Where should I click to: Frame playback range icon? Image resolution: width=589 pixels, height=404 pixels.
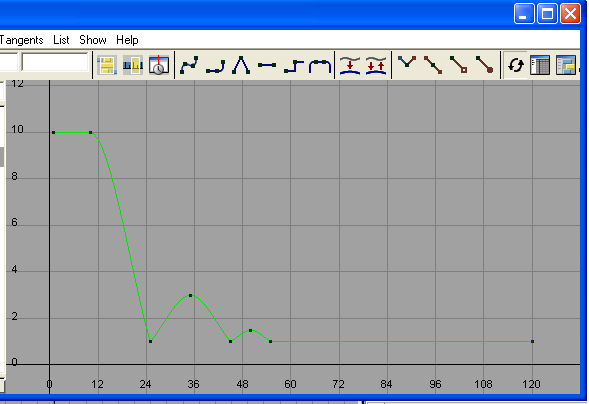(x=133, y=65)
